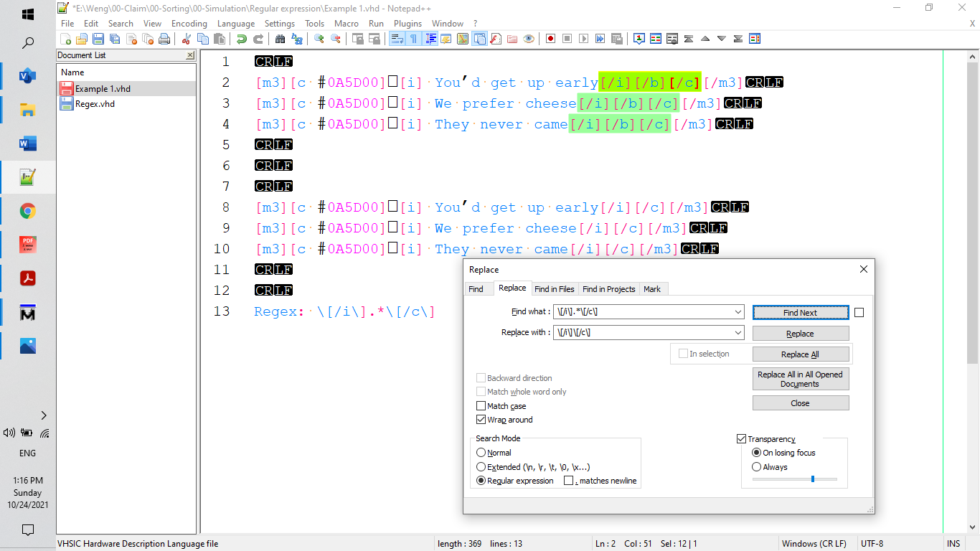Click the Replace All button

coord(801,354)
